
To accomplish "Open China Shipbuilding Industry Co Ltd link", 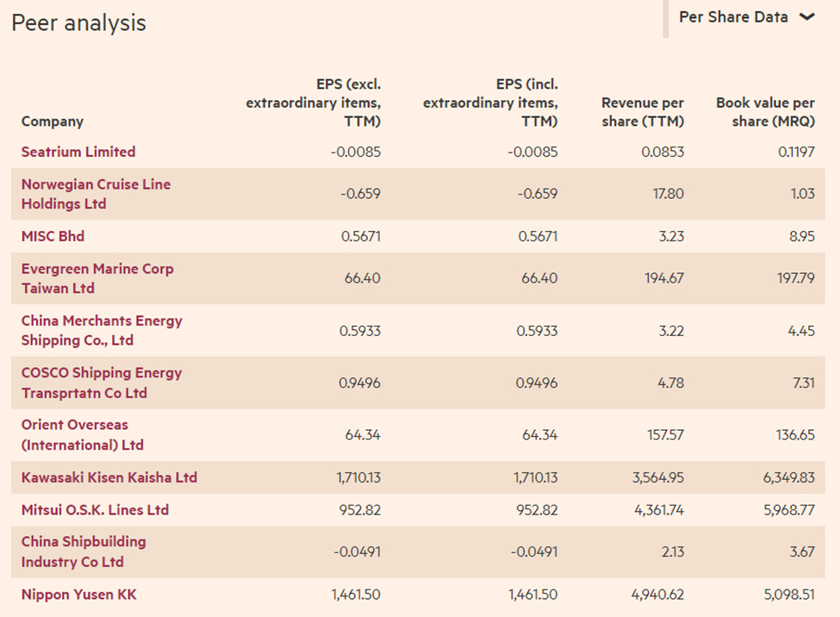I will (x=84, y=552).
